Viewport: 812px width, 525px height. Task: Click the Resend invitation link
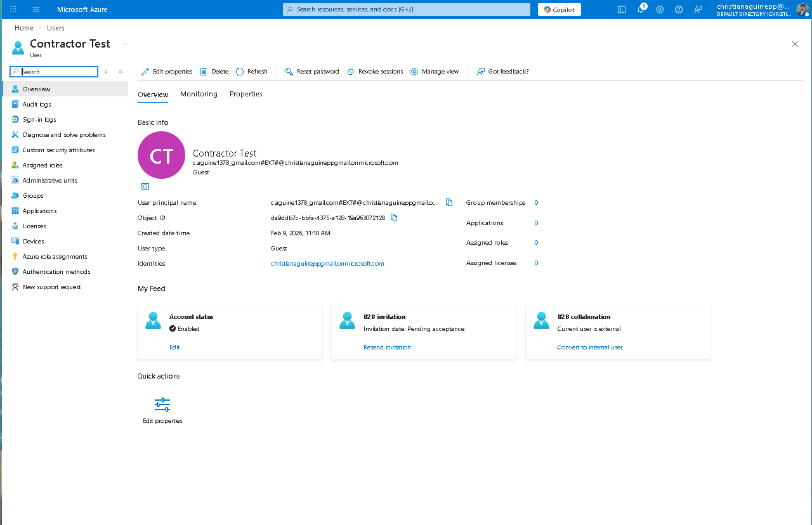click(x=387, y=347)
